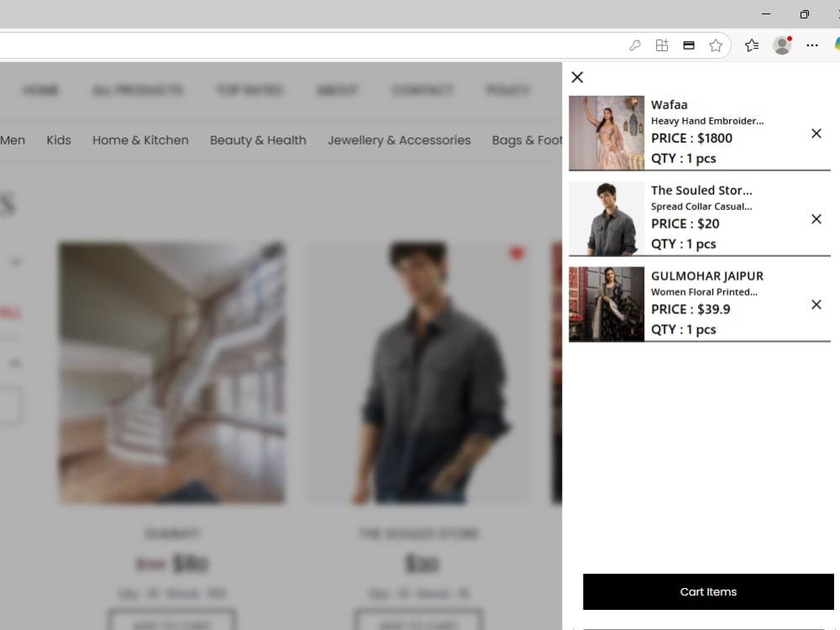Click the Wafaa product name
This screenshot has height=630, width=840.
click(x=669, y=105)
